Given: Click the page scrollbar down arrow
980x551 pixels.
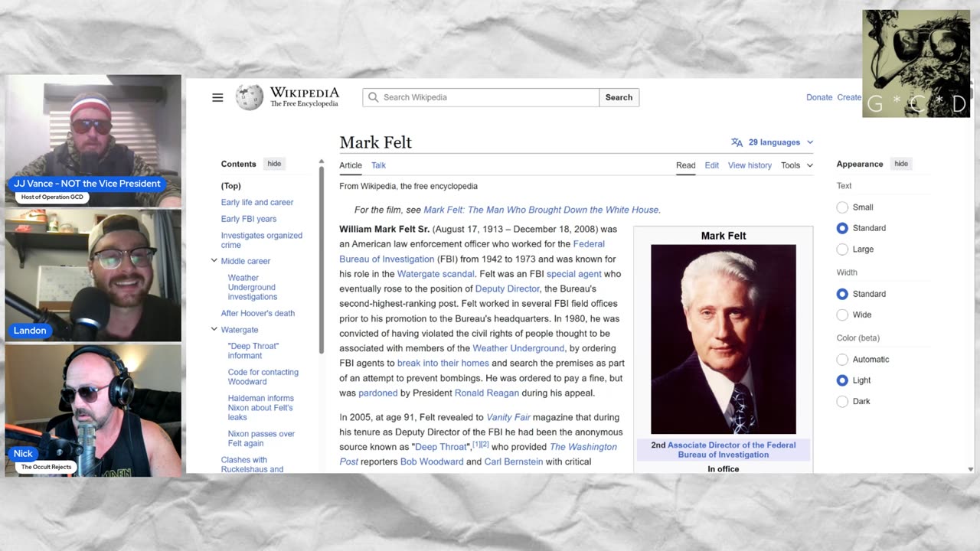Looking at the screenshot, I should tap(971, 469).
